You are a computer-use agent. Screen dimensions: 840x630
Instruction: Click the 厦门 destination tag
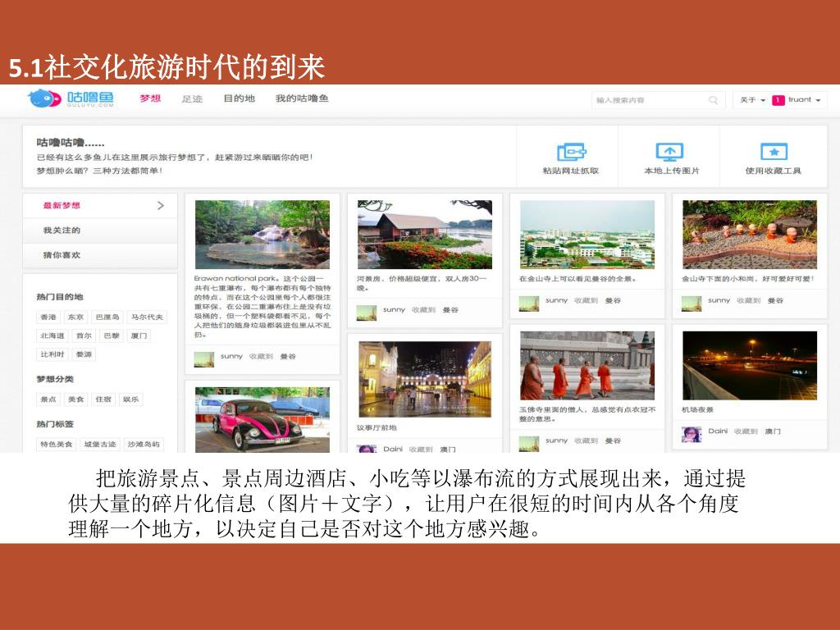[139, 336]
